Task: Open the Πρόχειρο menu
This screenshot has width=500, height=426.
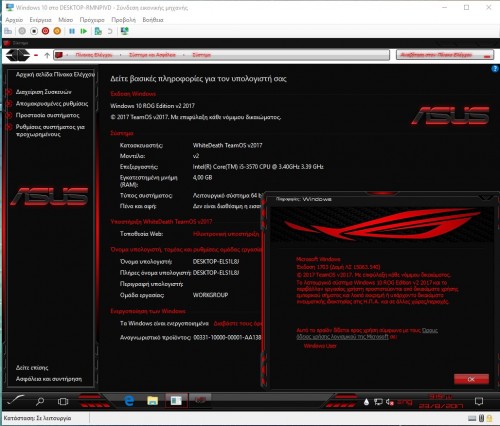Action: click(x=92, y=20)
